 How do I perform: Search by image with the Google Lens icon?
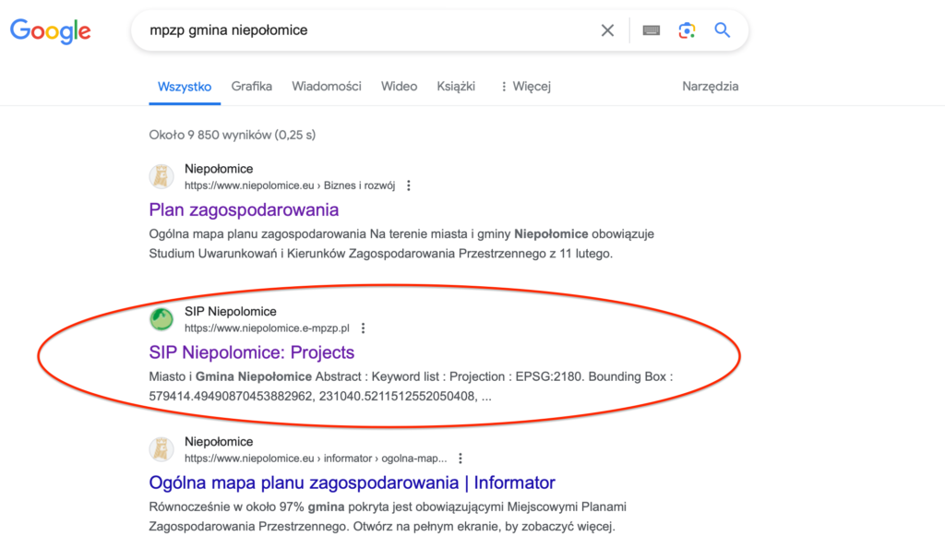687,30
